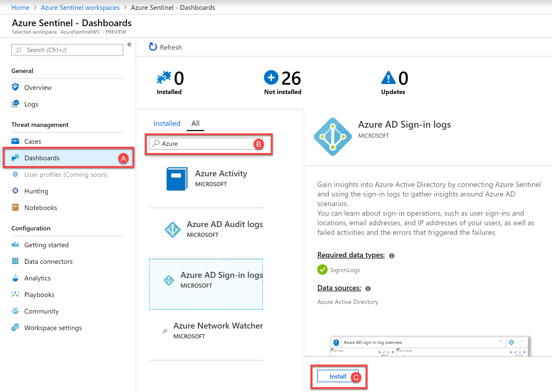Viewport: 552px width, 392px height.
Task: Click the Azure Network Watcher small icon
Action: point(165,331)
